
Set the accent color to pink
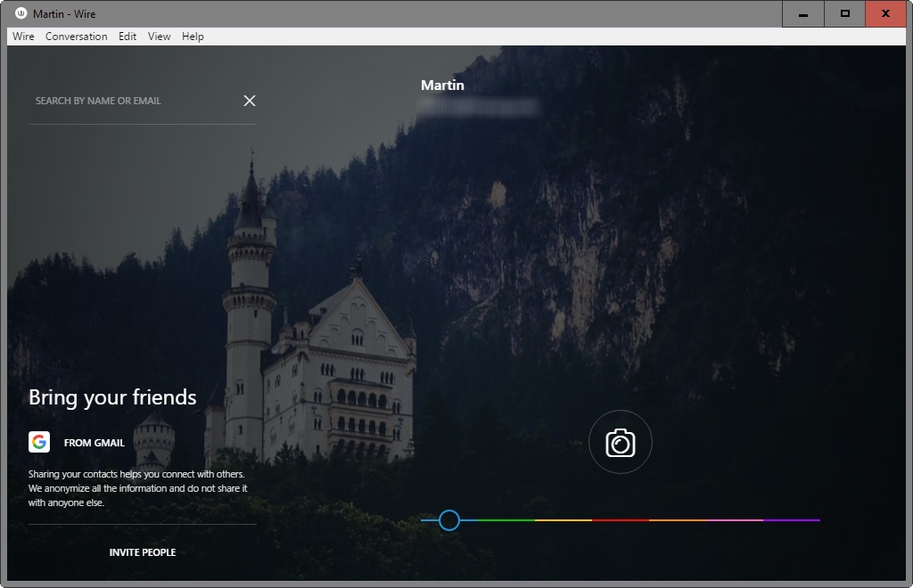point(735,520)
